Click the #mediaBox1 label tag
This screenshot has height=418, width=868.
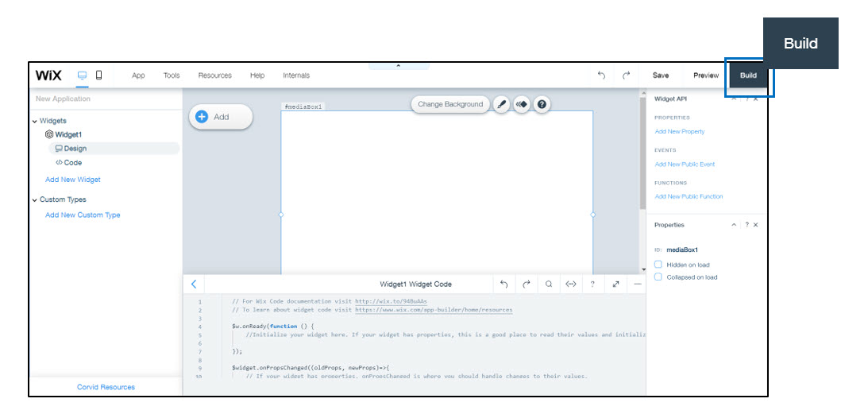pos(303,106)
